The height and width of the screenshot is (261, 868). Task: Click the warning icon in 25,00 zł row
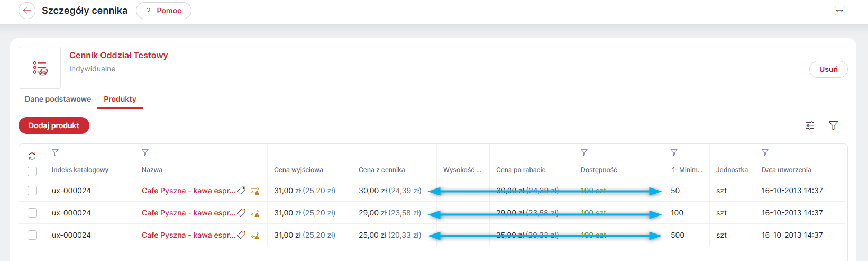coord(255,236)
